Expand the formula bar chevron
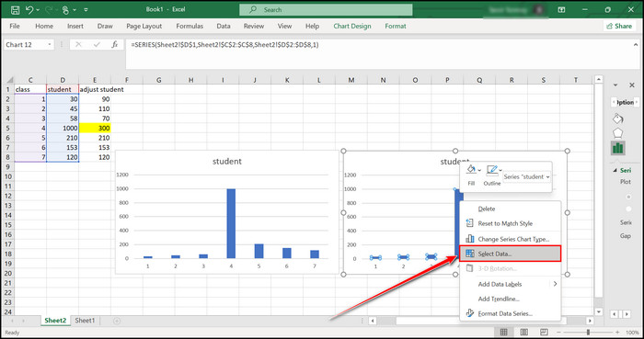The image size is (644, 339). pyautogui.click(x=636, y=45)
